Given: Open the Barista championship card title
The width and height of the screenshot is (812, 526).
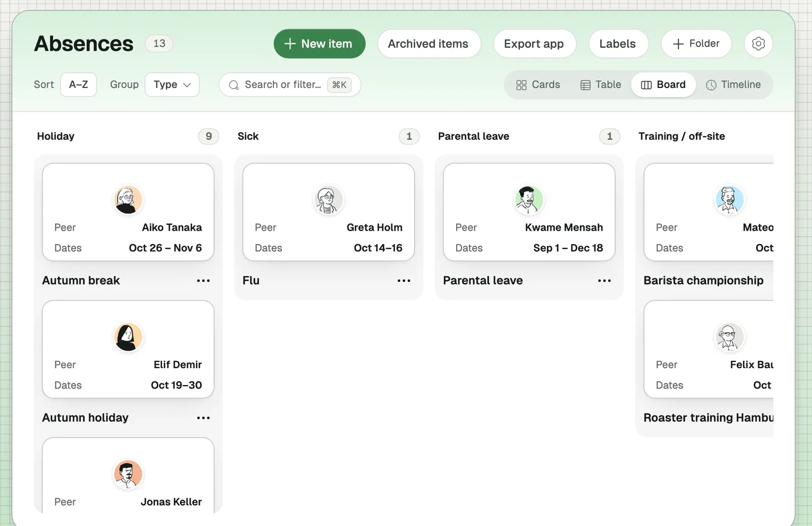Looking at the screenshot, I should (x=704, y=280).
